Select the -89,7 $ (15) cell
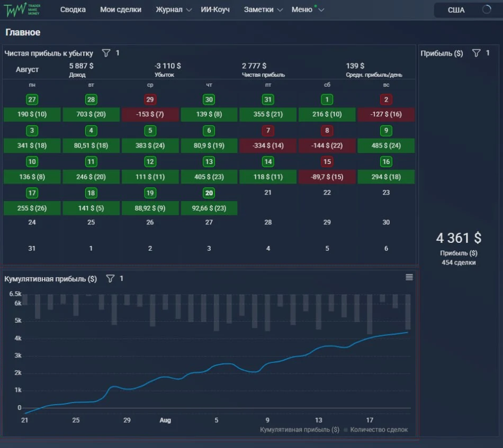 click(327, 177)
